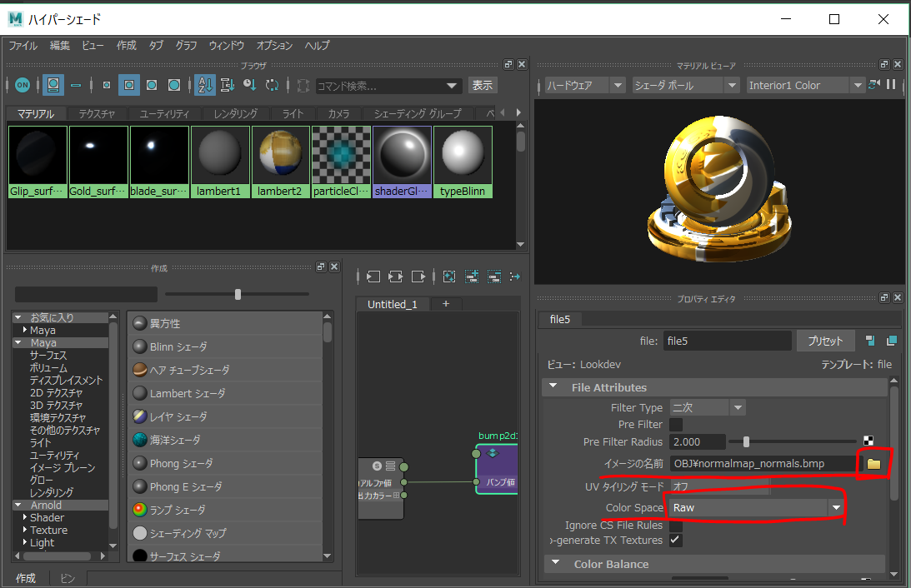
Task: Select the view-as-list dash icon
Action: pos(76,85)
